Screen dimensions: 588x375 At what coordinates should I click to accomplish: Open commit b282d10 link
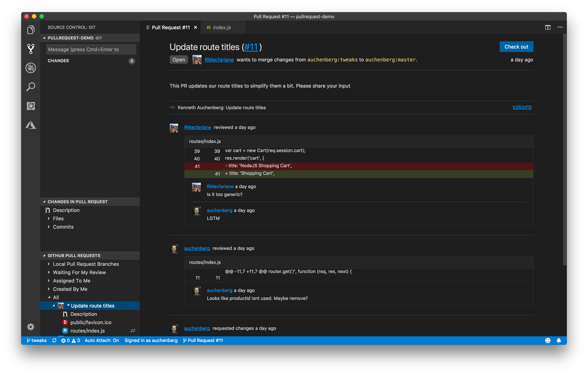(522, 107)
